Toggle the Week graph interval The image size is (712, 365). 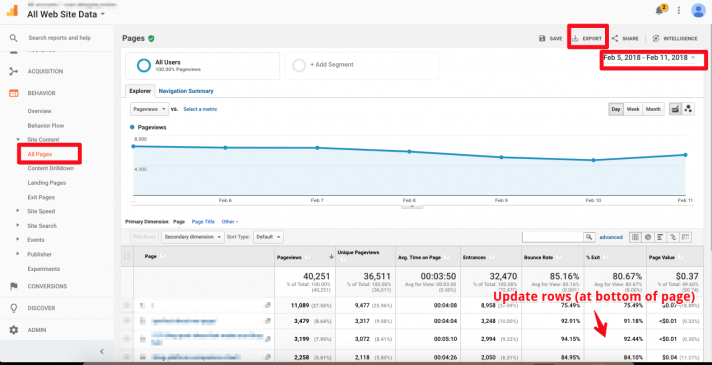(x=633, y=109)
